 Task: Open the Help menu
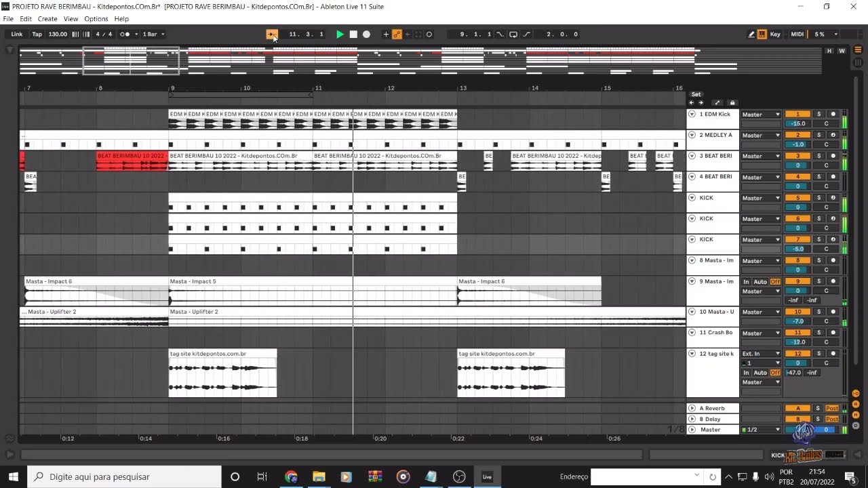click(121, 19)
